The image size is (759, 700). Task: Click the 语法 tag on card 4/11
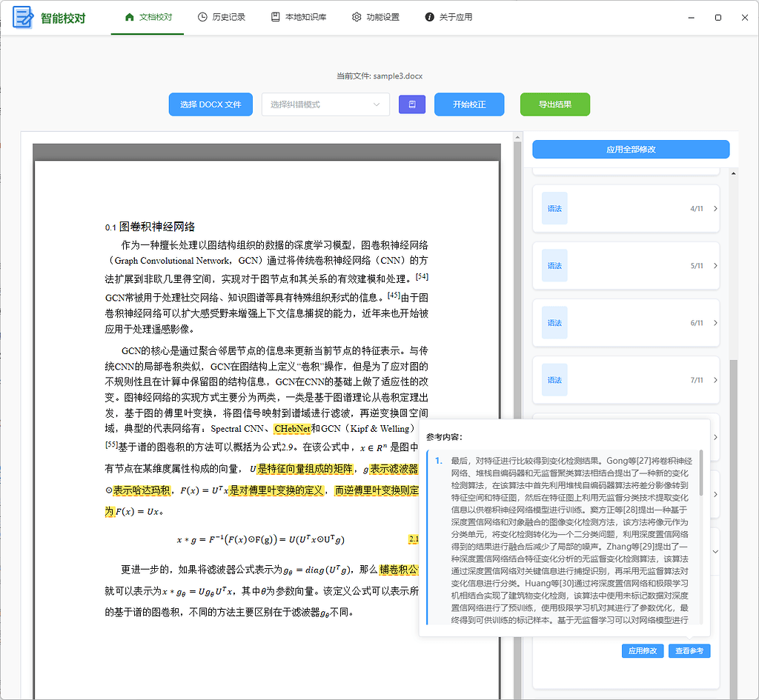pyautogui.click(x=554, y=208)
